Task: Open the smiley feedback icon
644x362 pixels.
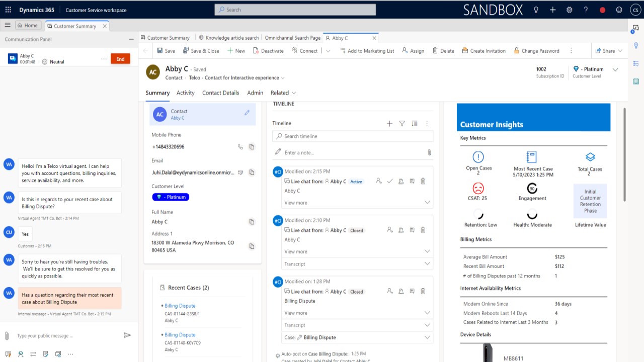Action: click(x=619, y=10)
